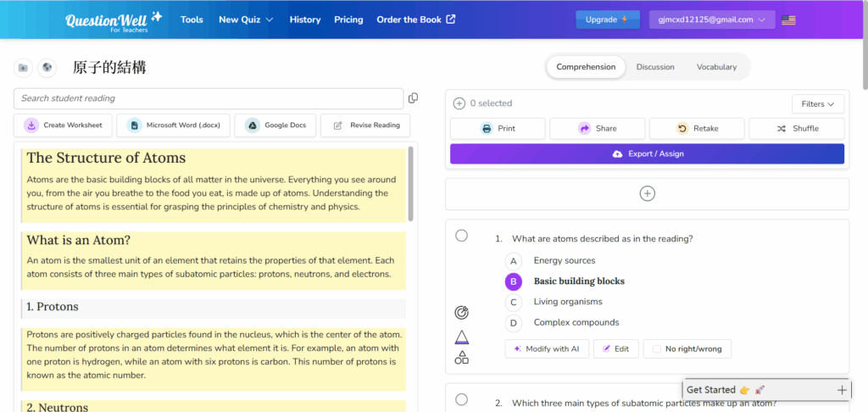
Task: Click the globe icon beside the title
Action: pos(47,68)
